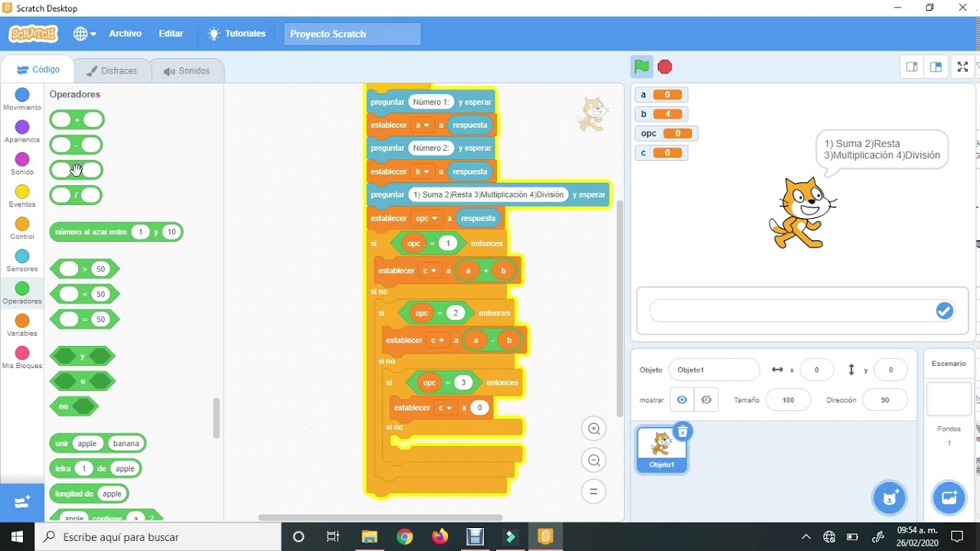Click the sprite y position field
Screen dimensions: 980x551
point(890,370)
